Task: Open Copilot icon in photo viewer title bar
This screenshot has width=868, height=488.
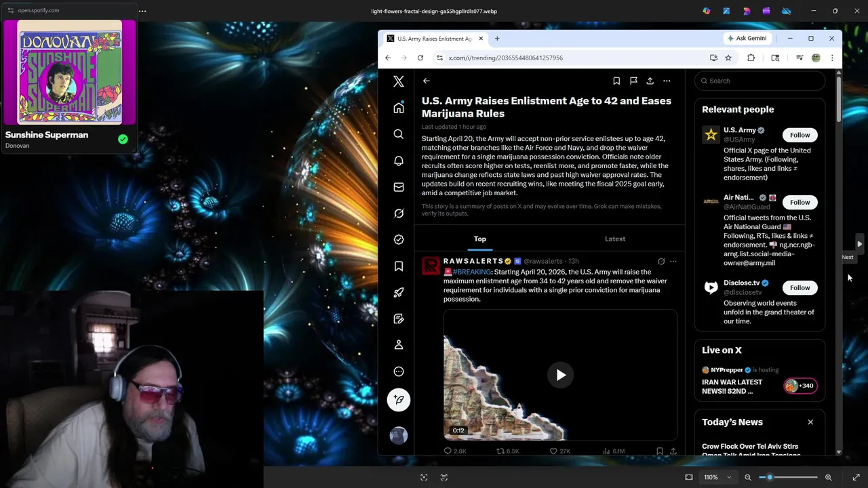Action: click(707, 11)
